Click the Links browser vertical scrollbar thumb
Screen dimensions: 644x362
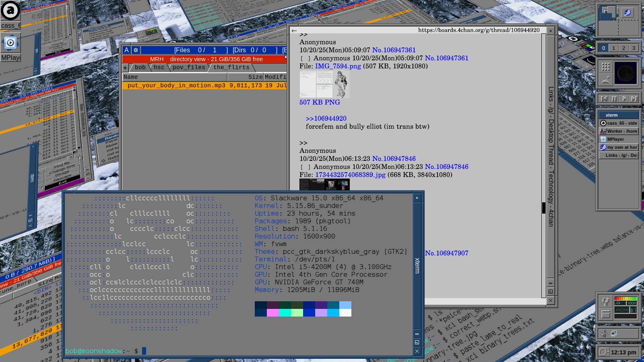coord(544,208)
